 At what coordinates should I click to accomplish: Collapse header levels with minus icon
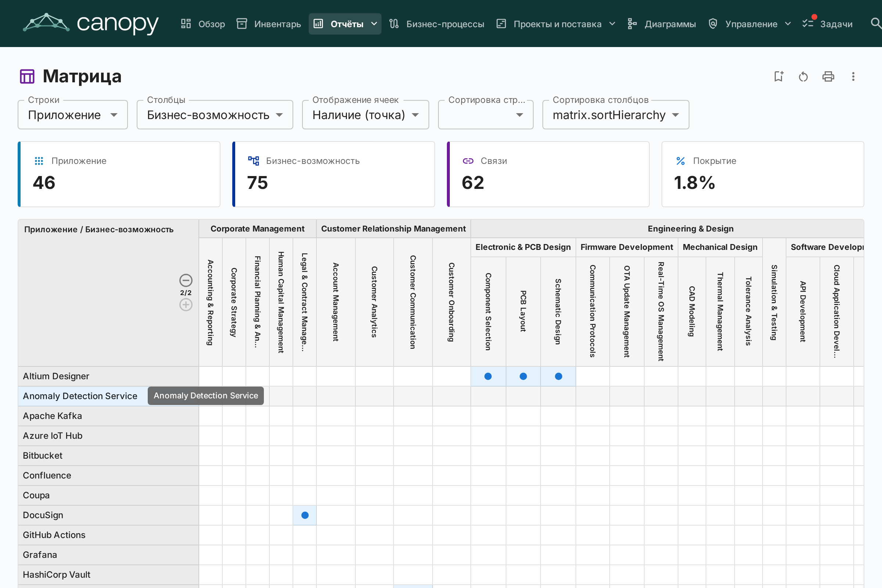[x=186, y=280]
